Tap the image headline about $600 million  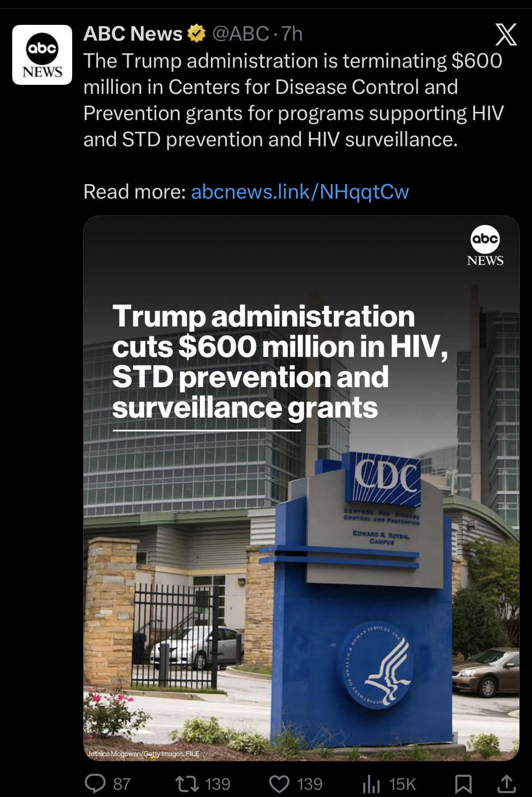click(x=280, y=362)
